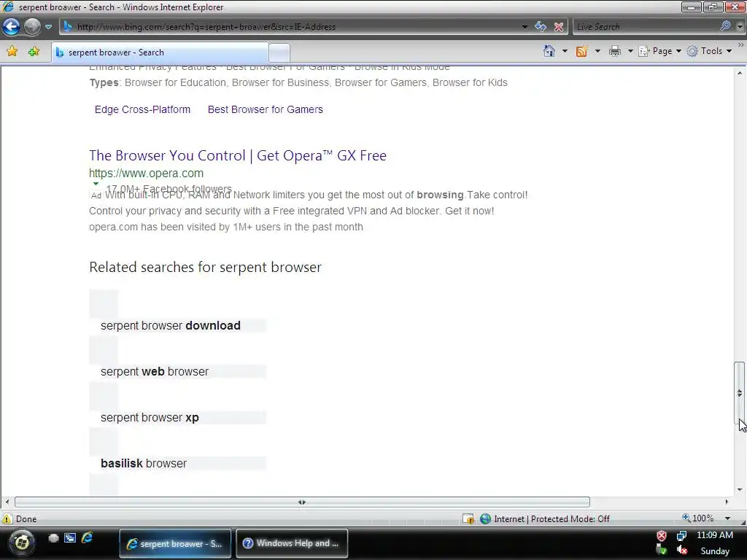Open the Page menu

[659, 51]
